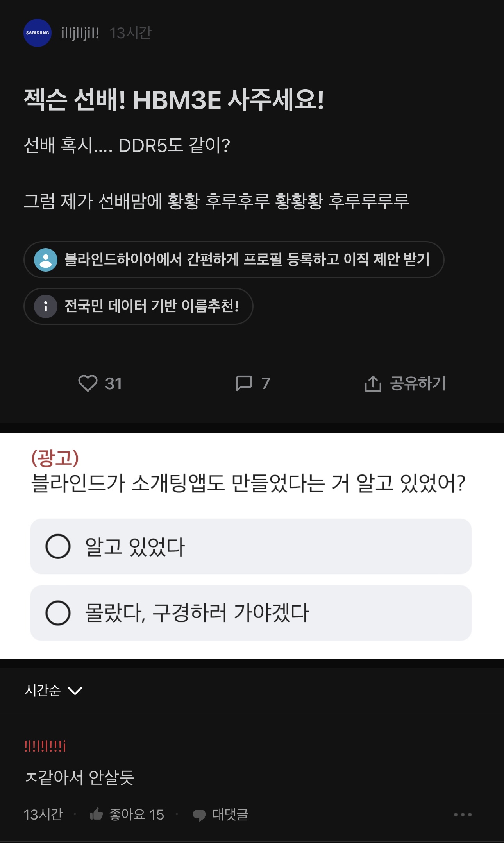Click the 대댓글 reply button text
This screenshot has height=843, width=504.
(x=230, y=814)
